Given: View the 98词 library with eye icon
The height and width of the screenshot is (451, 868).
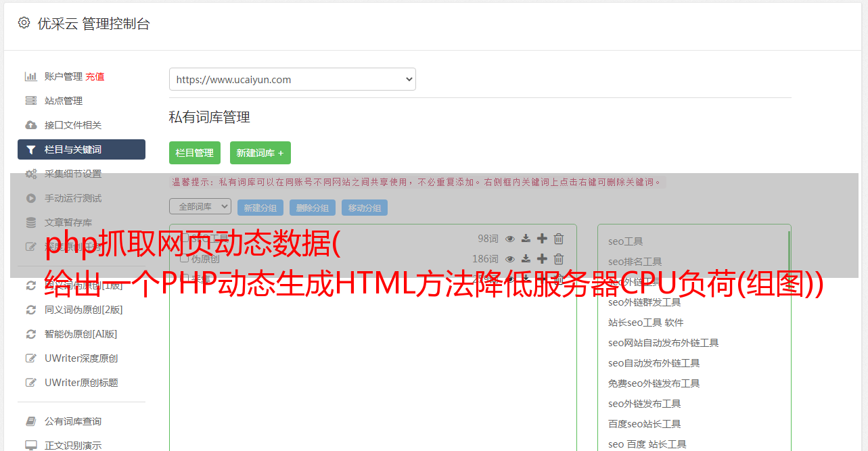Looking at the screenshot, I should 510,239.
